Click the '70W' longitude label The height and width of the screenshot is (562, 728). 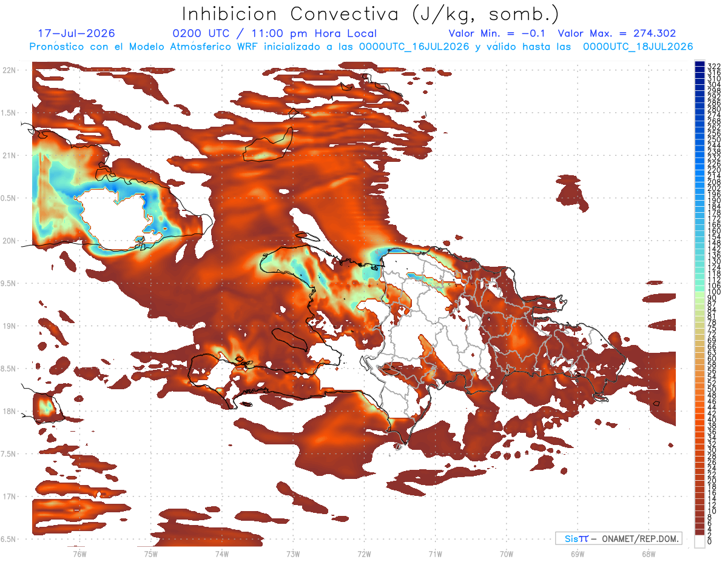(x=507, y=554)
